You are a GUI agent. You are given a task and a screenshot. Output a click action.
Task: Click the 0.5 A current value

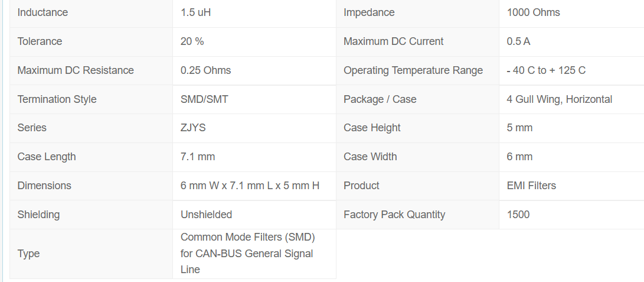coord(518,41)
